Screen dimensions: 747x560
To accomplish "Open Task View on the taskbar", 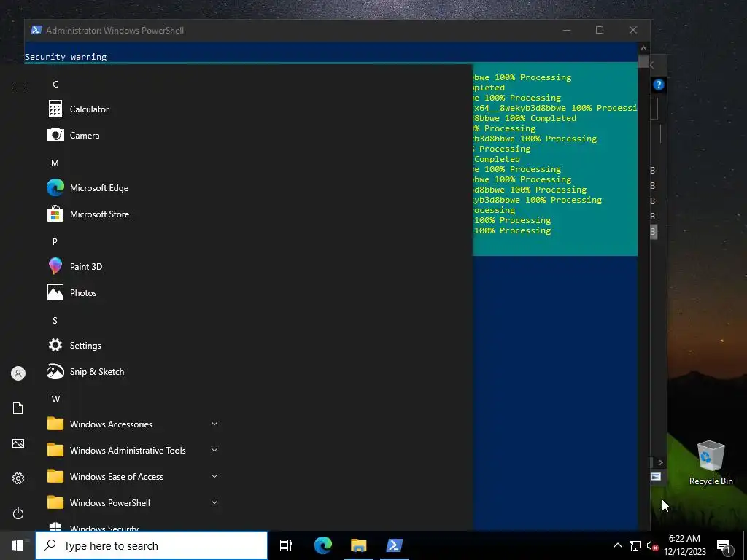I will pos(286,545).
